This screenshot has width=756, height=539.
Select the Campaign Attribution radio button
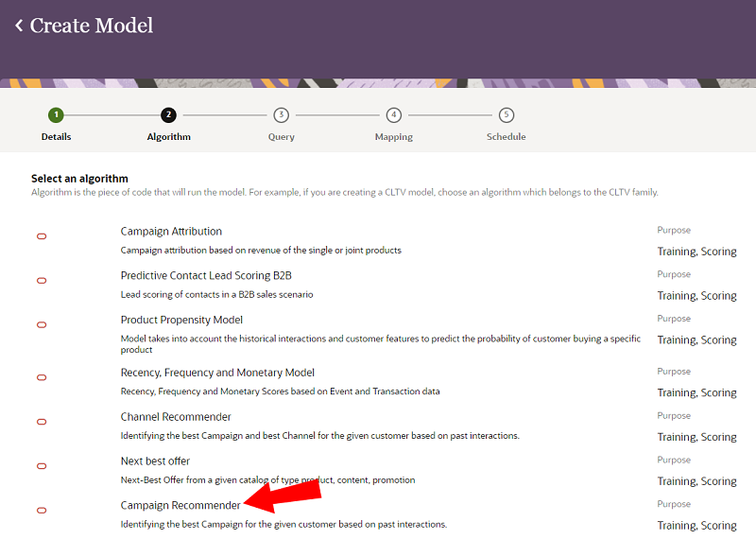coord(42,236)
